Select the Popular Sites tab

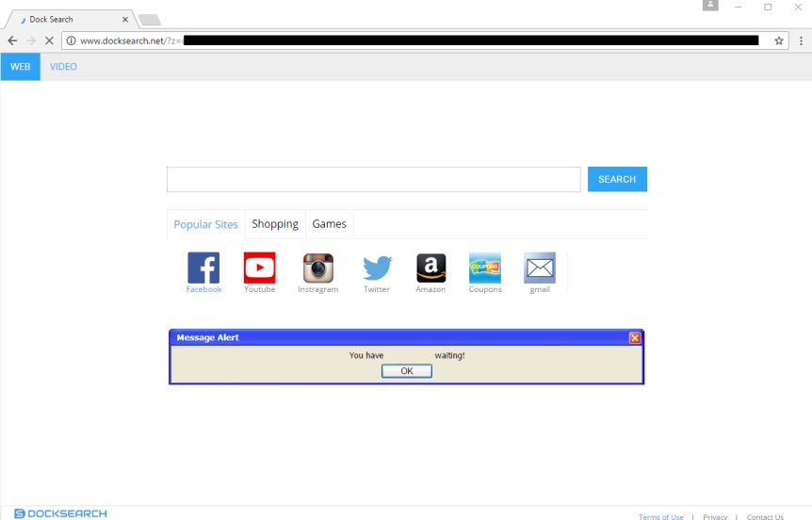(205, 224)
